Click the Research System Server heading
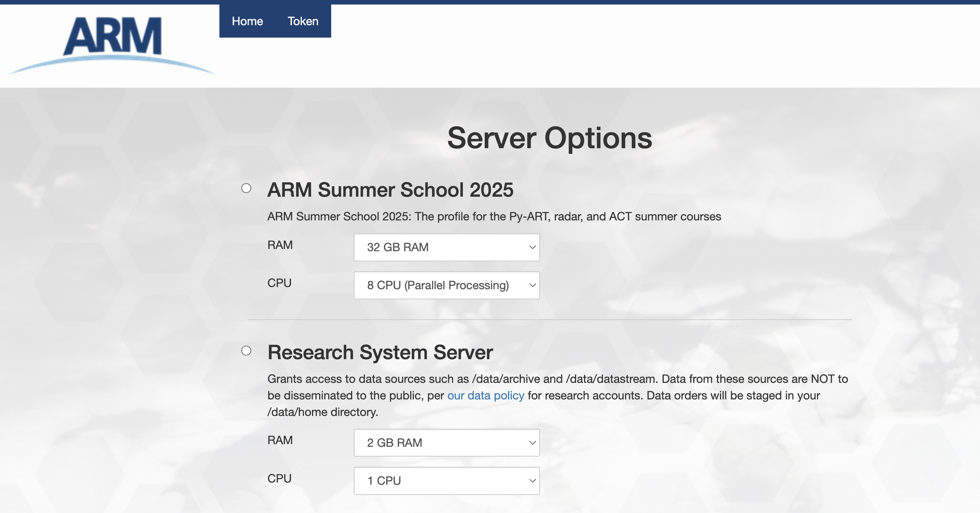Image resolution: width=980 pixels, height=513 pixels. coord(380,352)
